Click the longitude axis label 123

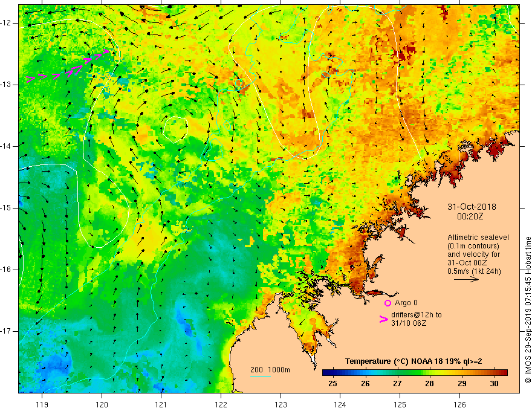[x=281, y=404]
